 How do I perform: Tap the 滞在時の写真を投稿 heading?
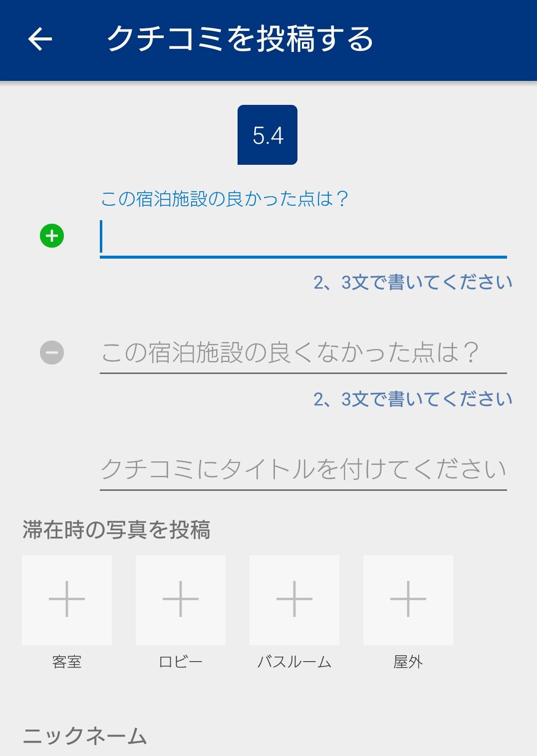tap(116, 530)
